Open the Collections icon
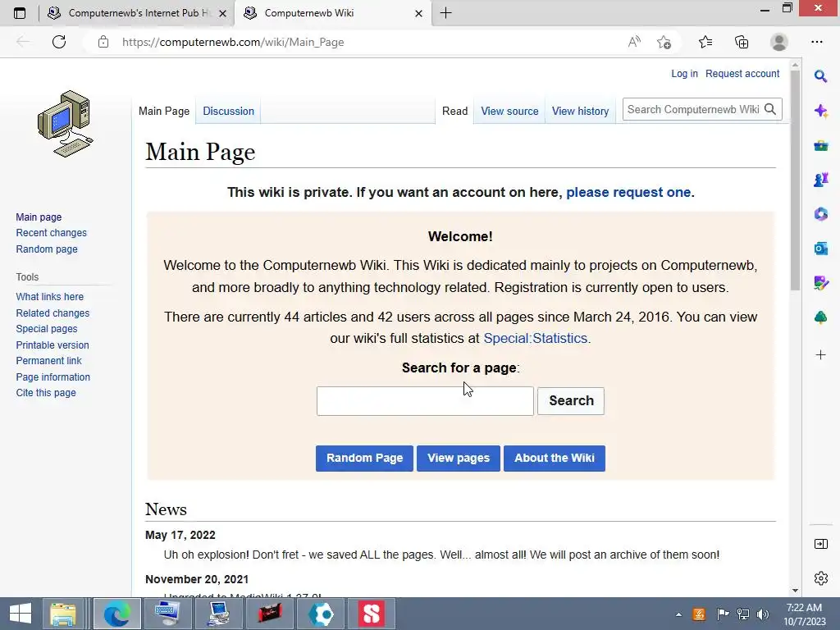The height and width of the screenshot is (630, 840). [742, 42]
